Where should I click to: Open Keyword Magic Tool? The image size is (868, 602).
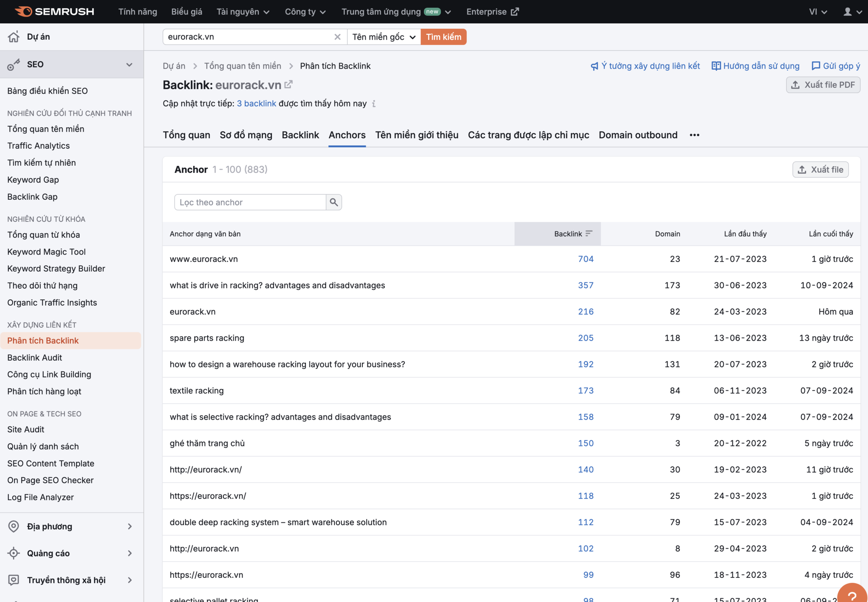pyautogui.click(x=47, y=252)
